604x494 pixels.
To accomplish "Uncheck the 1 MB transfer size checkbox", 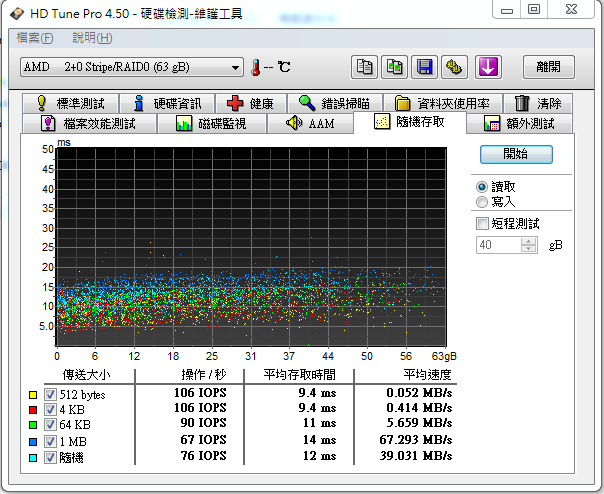I will [x=50, y=441].
